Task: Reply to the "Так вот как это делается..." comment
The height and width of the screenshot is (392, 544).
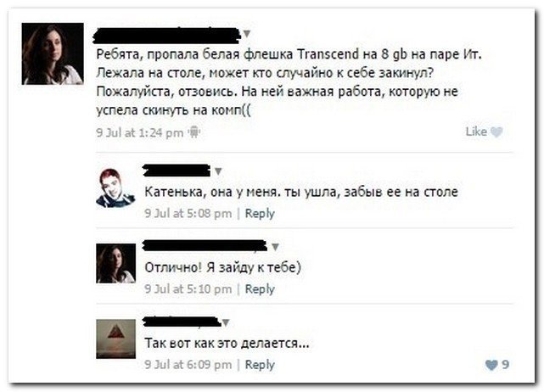Action: pyautogui.click(x=260, y=365)
